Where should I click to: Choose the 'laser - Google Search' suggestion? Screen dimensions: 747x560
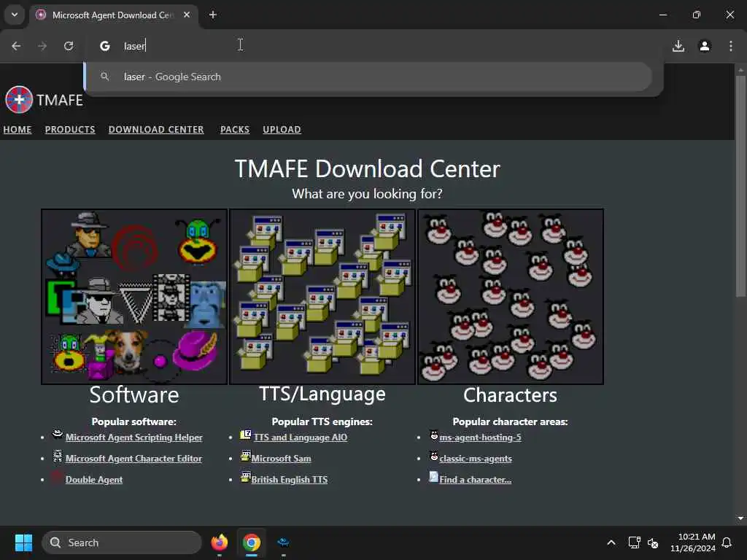click(x=368, y=77)
